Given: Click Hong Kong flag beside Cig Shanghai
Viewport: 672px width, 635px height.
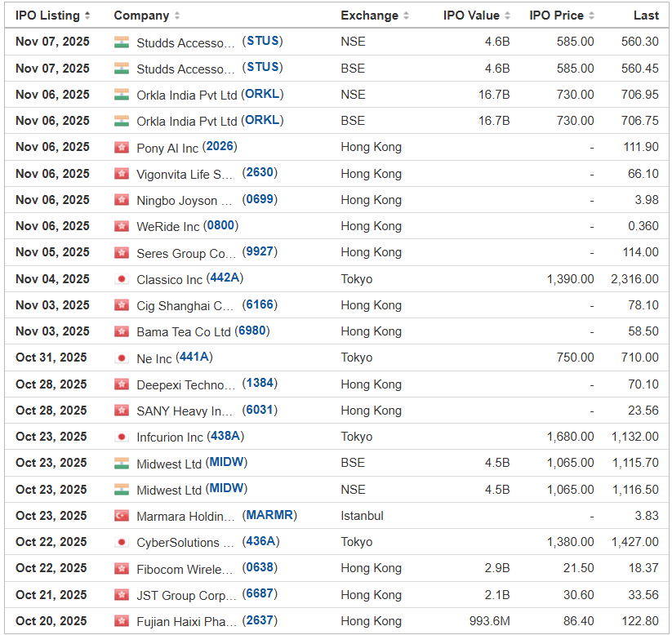Looking at the screenshot, I should click(122, 305).
